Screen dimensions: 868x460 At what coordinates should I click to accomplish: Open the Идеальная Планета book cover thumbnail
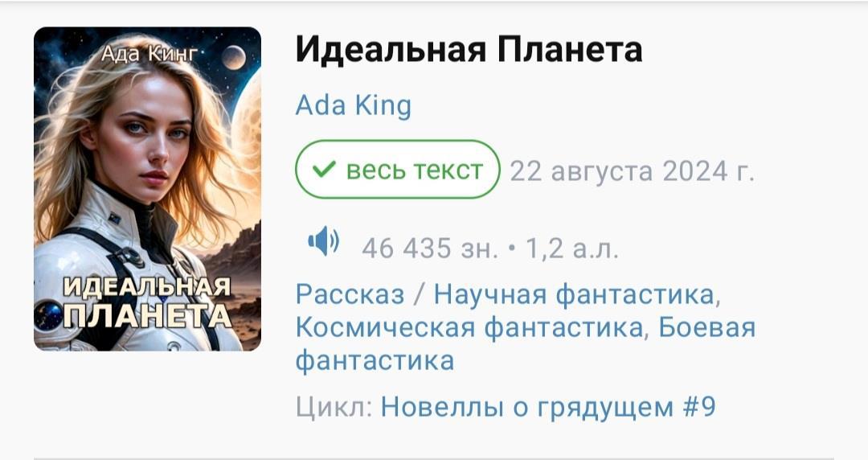(147, 189)
